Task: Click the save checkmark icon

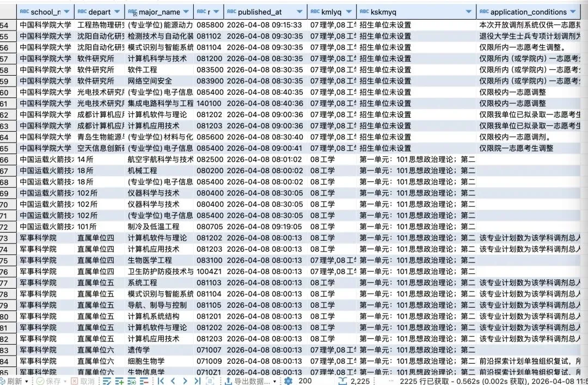Action: click(40, 381)
